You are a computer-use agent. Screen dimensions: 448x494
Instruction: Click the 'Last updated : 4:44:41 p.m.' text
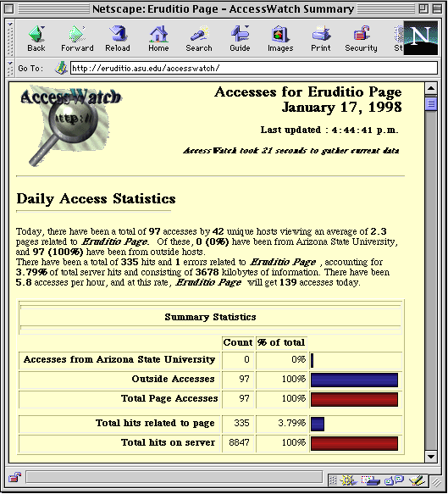tap(329, 130)
